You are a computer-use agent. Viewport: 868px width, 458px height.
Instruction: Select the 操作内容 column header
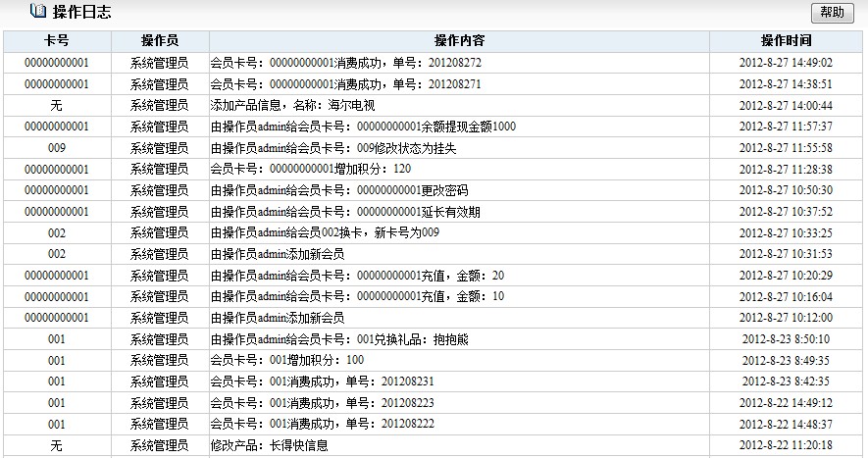[459, 41]
